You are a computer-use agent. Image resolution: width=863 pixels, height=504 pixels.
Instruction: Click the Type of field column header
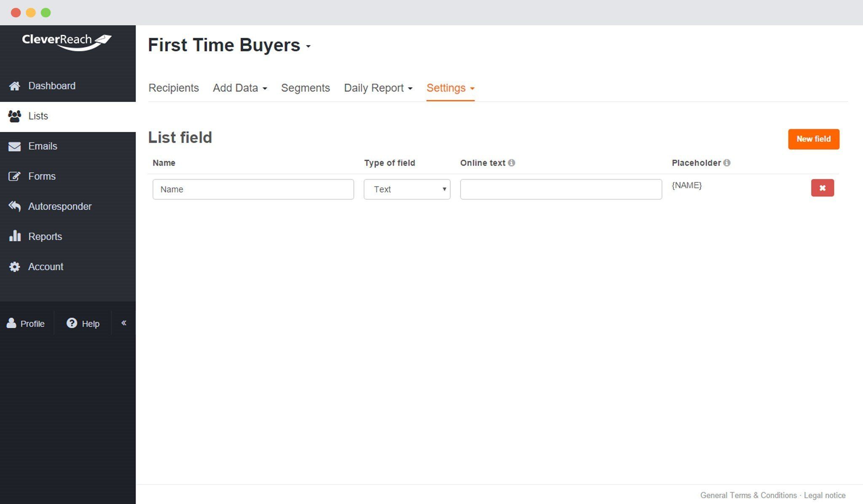(x=390, y=163)
